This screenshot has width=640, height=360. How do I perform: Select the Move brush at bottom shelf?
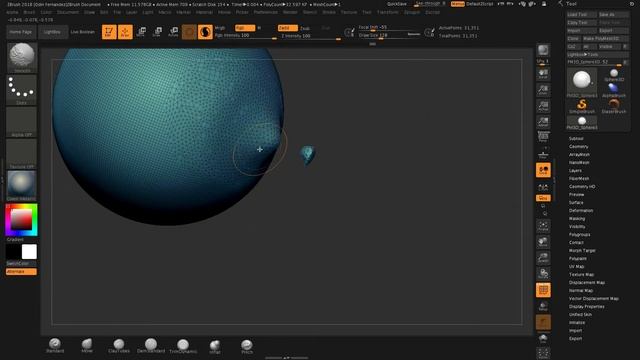87,345
